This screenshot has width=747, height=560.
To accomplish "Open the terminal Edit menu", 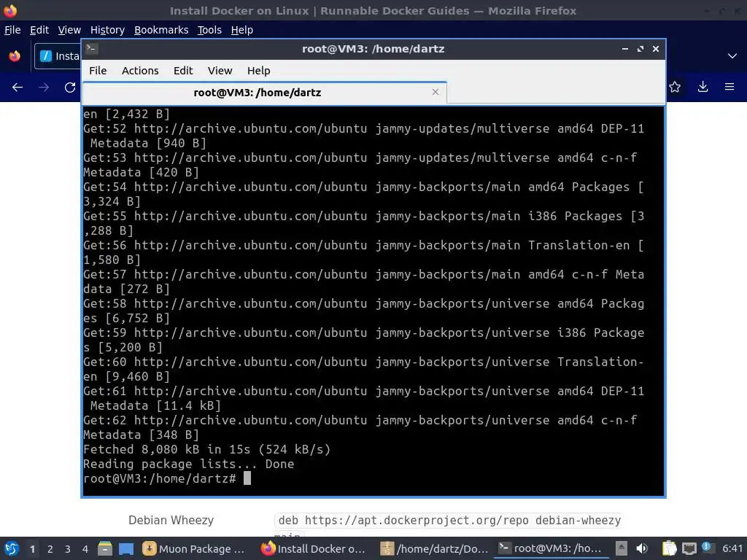I will coord(183,71).
